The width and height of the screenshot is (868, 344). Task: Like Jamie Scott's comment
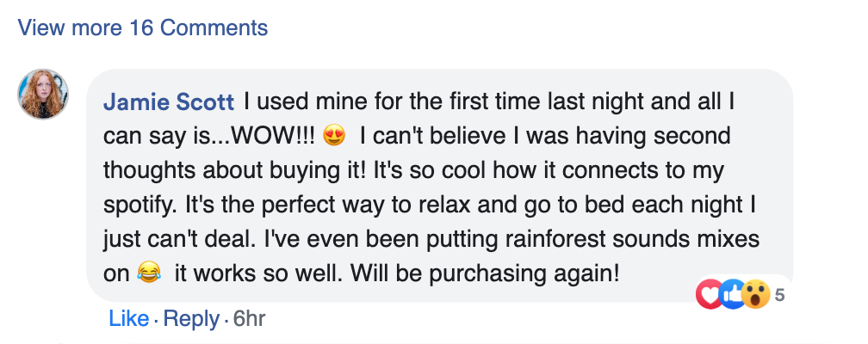pyautogui.click(x=129, y=319)
